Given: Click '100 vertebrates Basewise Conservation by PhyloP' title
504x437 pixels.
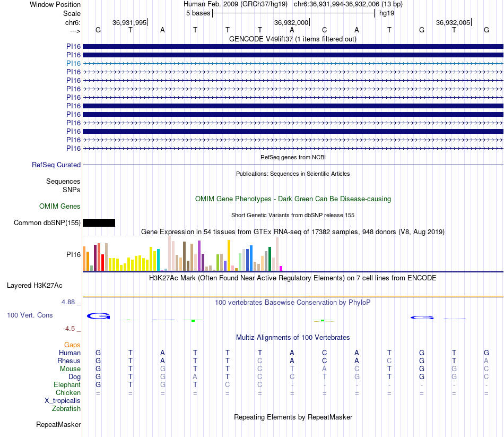Looking at the screenshot, I should point(292,303).
